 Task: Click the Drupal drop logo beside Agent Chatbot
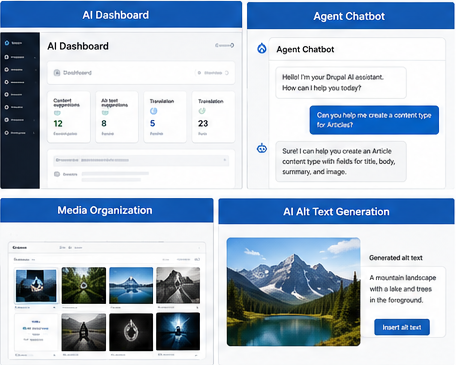262,48
